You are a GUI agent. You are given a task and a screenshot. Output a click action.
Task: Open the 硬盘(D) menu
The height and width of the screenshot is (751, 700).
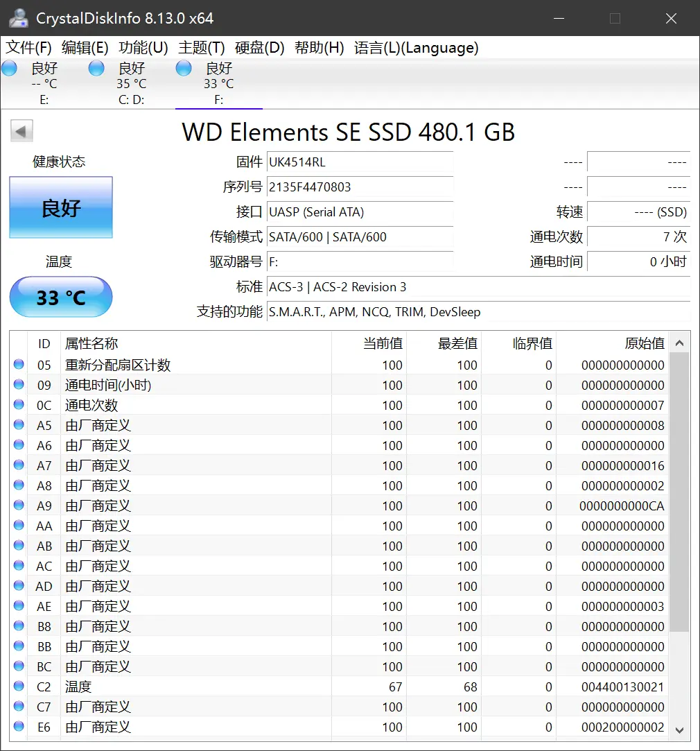point(259,48)
